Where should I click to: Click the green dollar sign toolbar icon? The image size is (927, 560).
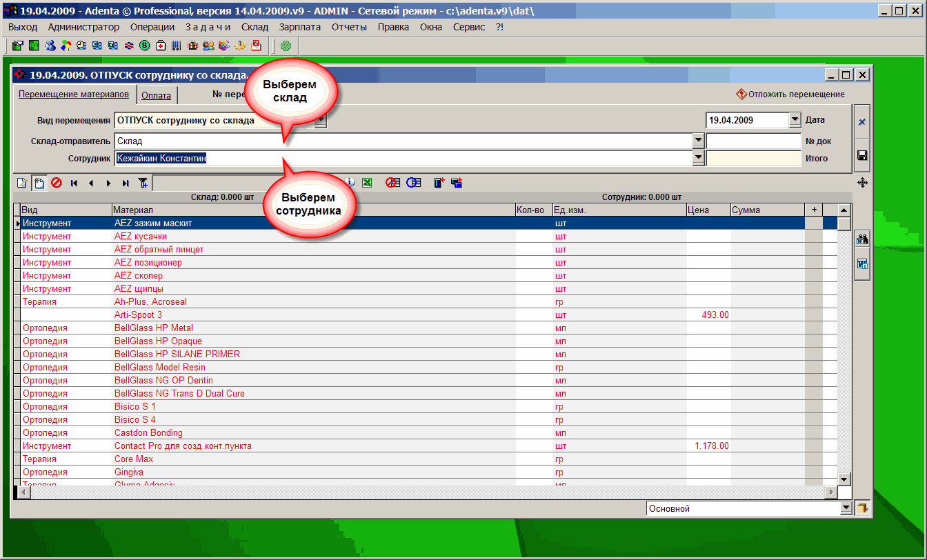point(145,46)
